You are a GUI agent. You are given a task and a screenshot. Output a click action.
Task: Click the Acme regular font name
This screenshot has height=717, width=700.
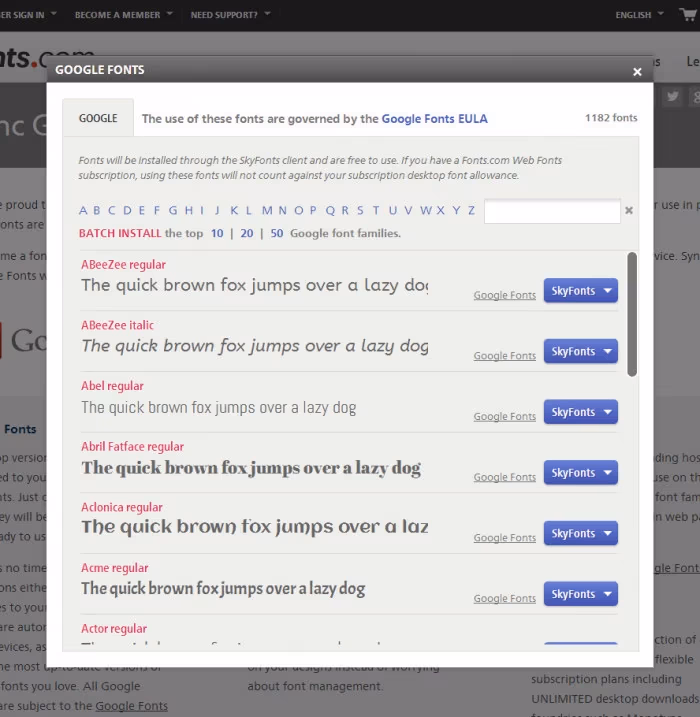click(x=115, y=568)
